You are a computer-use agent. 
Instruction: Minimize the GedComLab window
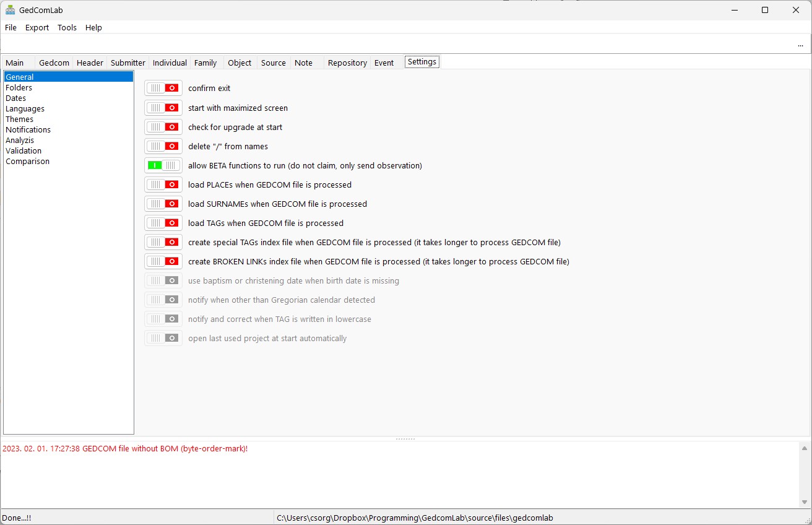tap(734, 10)
